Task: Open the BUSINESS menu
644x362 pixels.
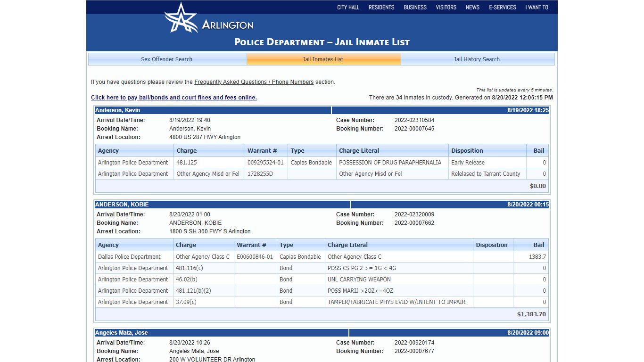Action: (x=415, y=7)
